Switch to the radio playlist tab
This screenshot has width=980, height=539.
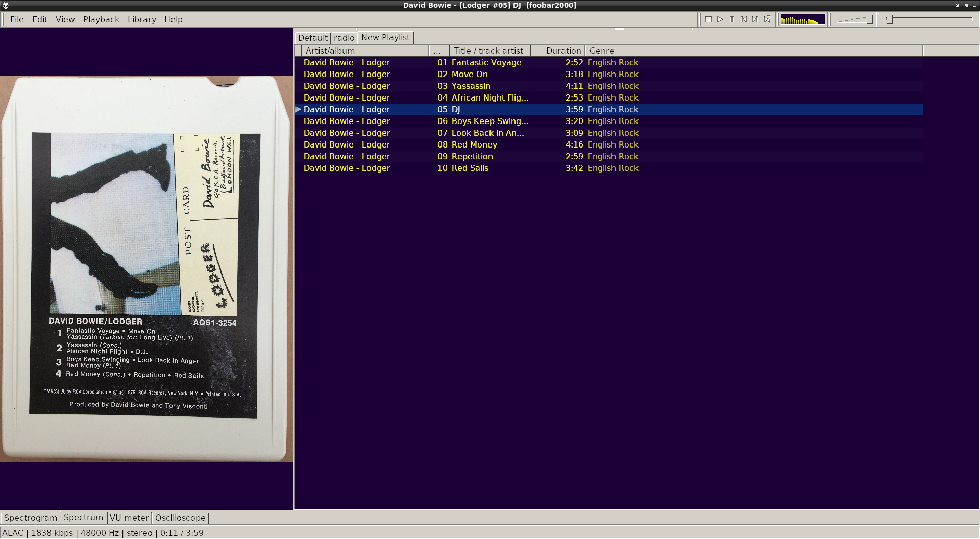click(x=344, y=38)
